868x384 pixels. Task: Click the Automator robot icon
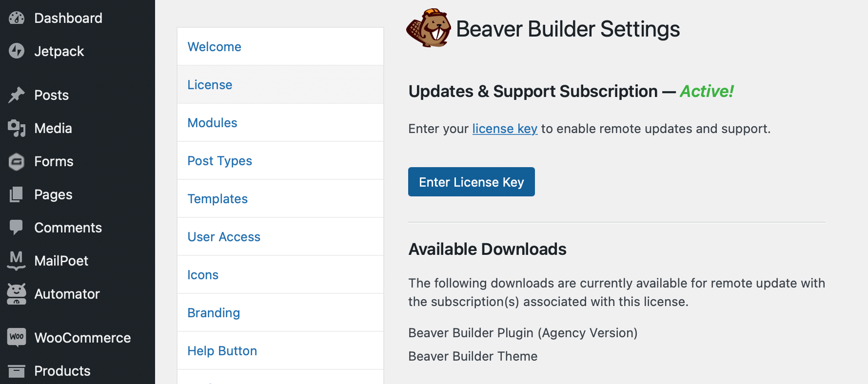click(x=17, y=294)
